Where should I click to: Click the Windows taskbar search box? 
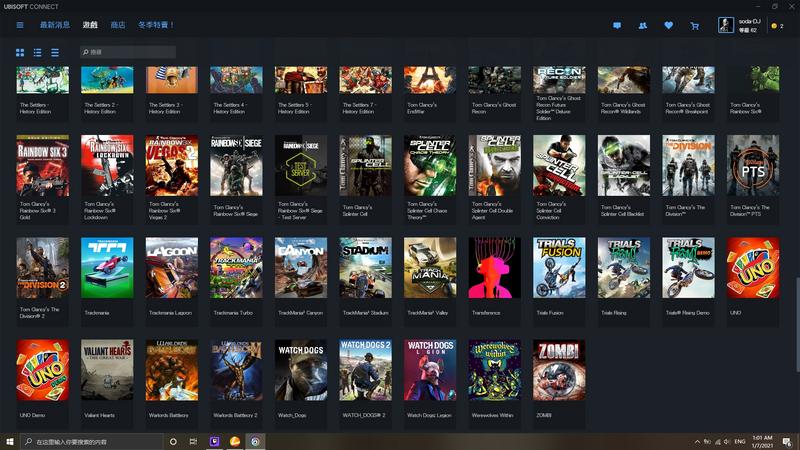click(x=92, y=441)
